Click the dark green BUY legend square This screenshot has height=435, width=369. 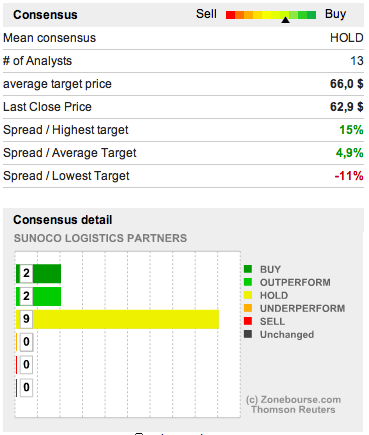[x=248, y=269]
